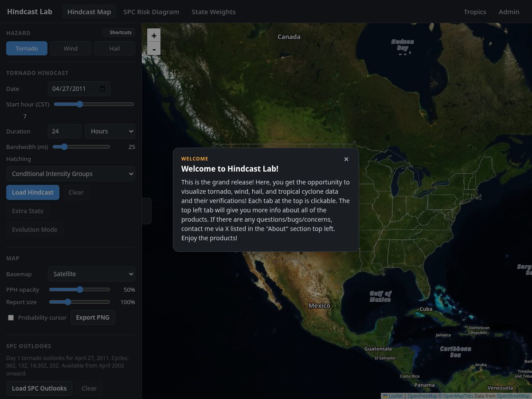The width and height of the screenshot is (532, 399).
Task: Zoom in on the map
Action: (x=154, y=35)
